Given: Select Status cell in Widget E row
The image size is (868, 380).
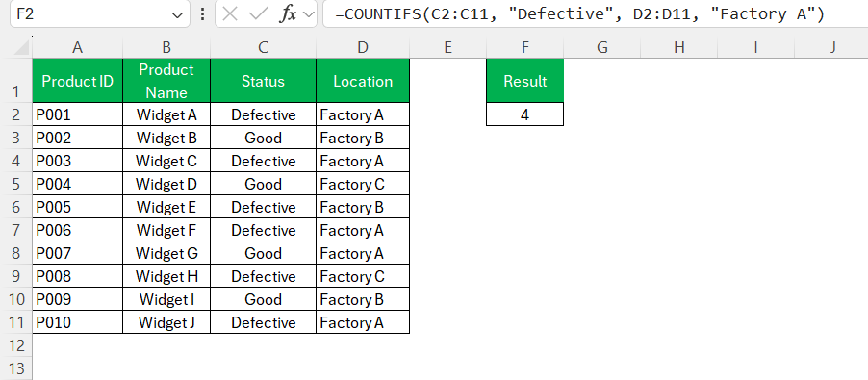Looking at the screenshot, I should coord(263,207).
